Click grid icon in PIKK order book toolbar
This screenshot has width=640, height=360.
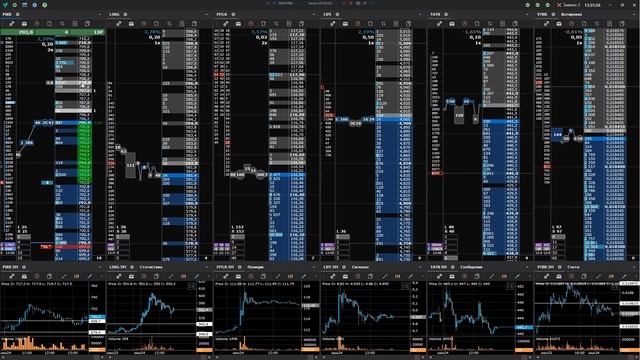click(x=75, y=24)
